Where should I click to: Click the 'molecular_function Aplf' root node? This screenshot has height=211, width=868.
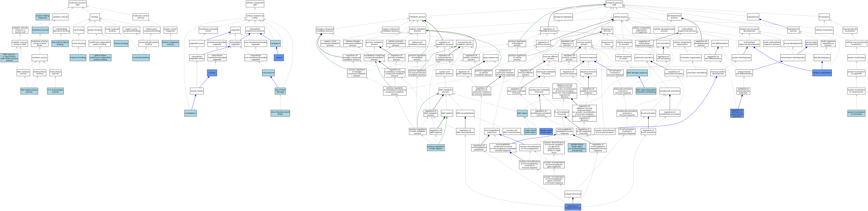pos(77,4)
